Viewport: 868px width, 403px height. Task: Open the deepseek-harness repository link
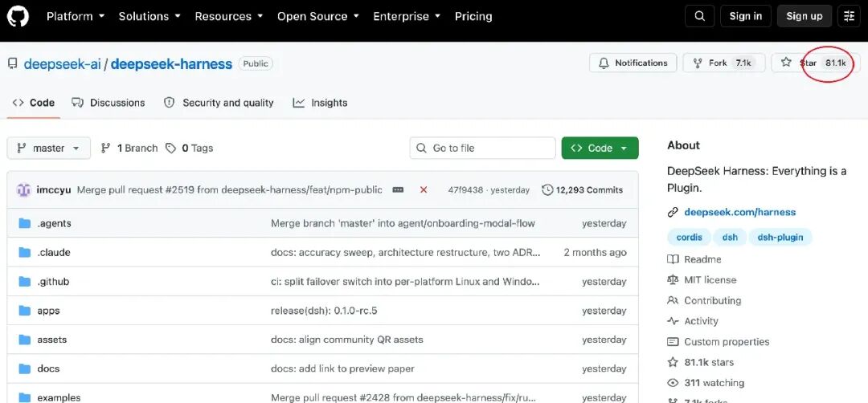pos(172,64)
